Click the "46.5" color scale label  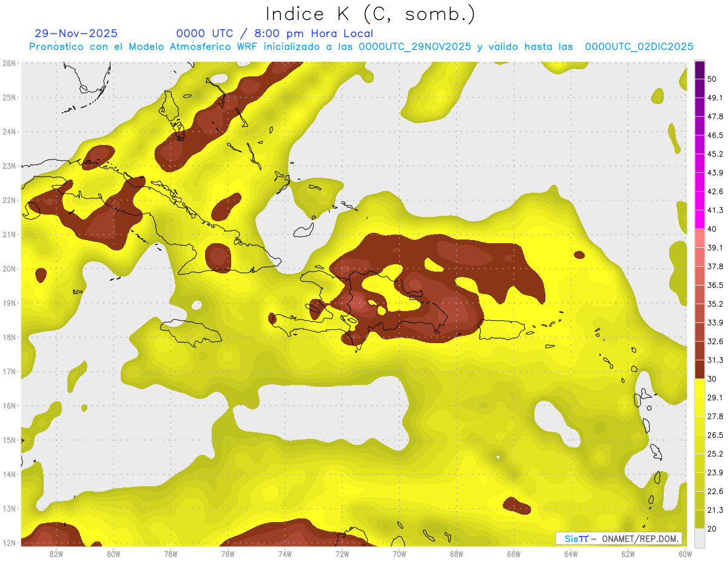pos(715,135)
